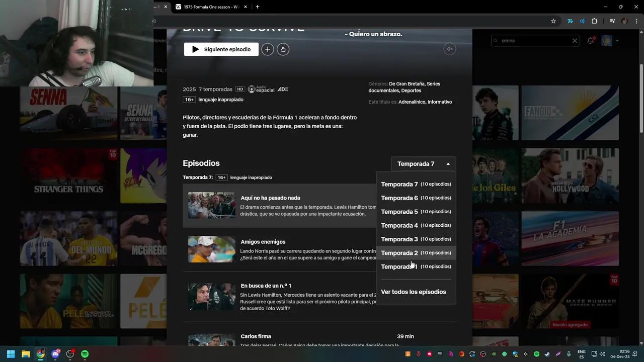
Task: Click the Stranger Things card in background
Action: [x=68, y=175]
